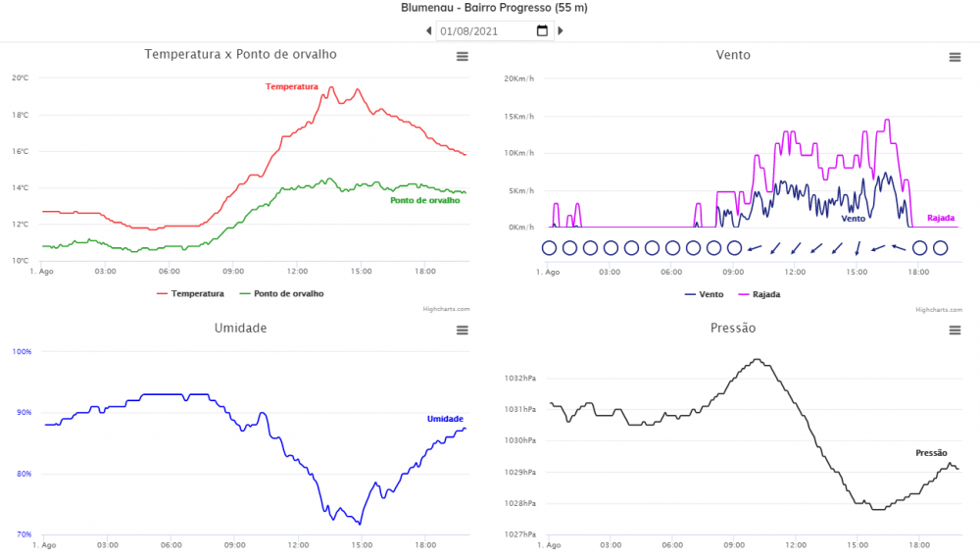The width and height of the screenshot is (980, 559).
Task: Click the last wind direction circle marker
Action: [940, 247]
